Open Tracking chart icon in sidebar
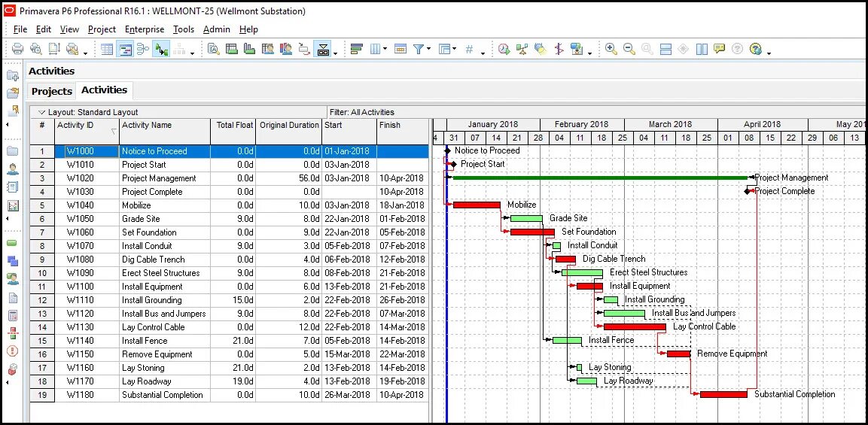The image size is (868, 425). (13, 205)
